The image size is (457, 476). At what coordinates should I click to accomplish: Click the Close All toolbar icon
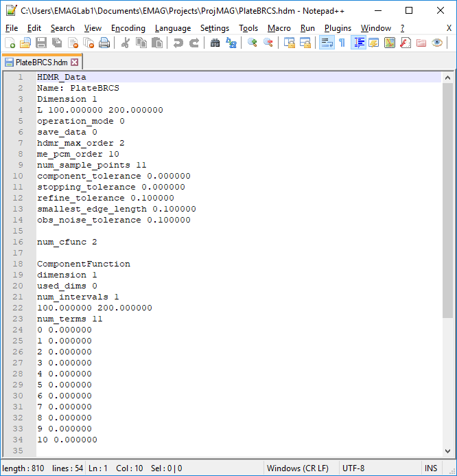[x=89, y=43]
